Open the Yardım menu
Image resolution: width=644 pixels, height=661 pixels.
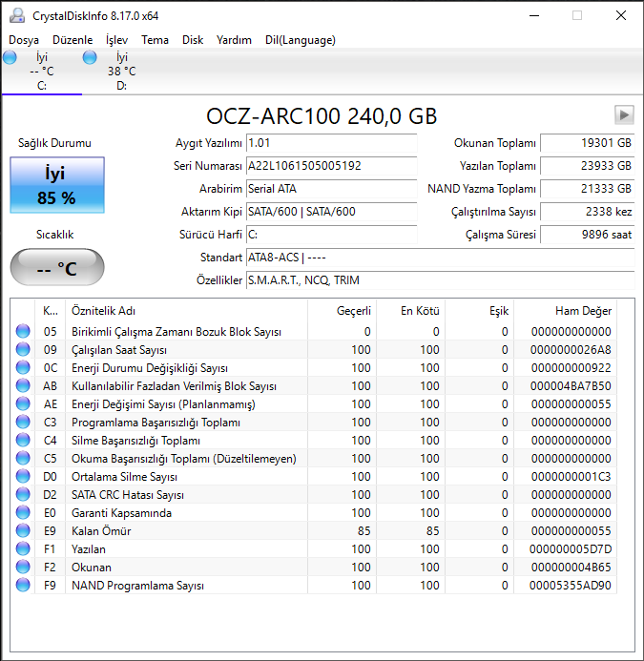pos(234,40)
